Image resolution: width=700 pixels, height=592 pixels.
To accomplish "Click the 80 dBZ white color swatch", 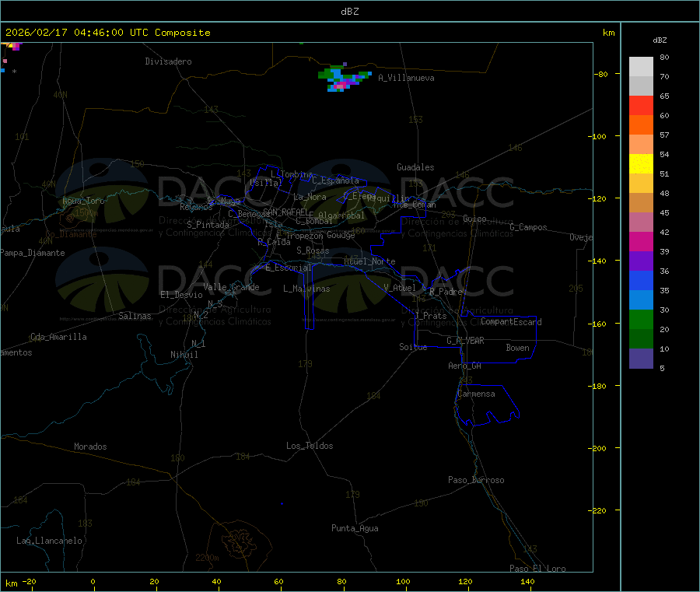I will click(641, 67).
